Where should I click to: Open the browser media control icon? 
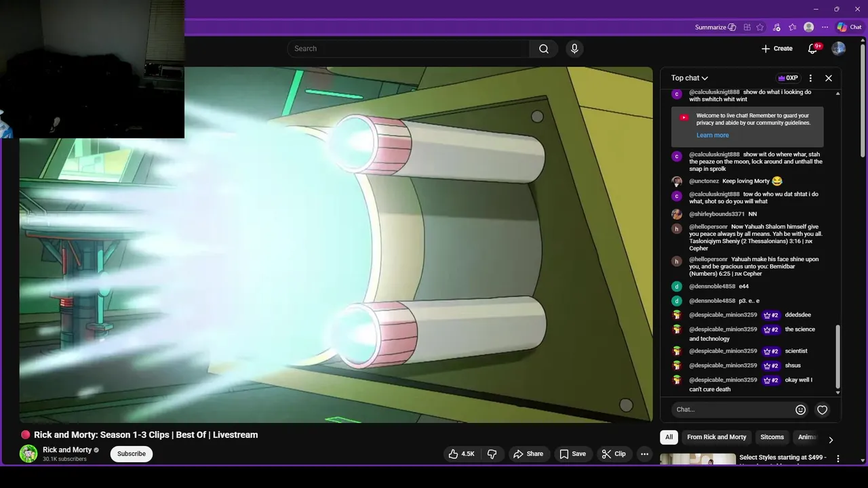click(x=776, y=27)
